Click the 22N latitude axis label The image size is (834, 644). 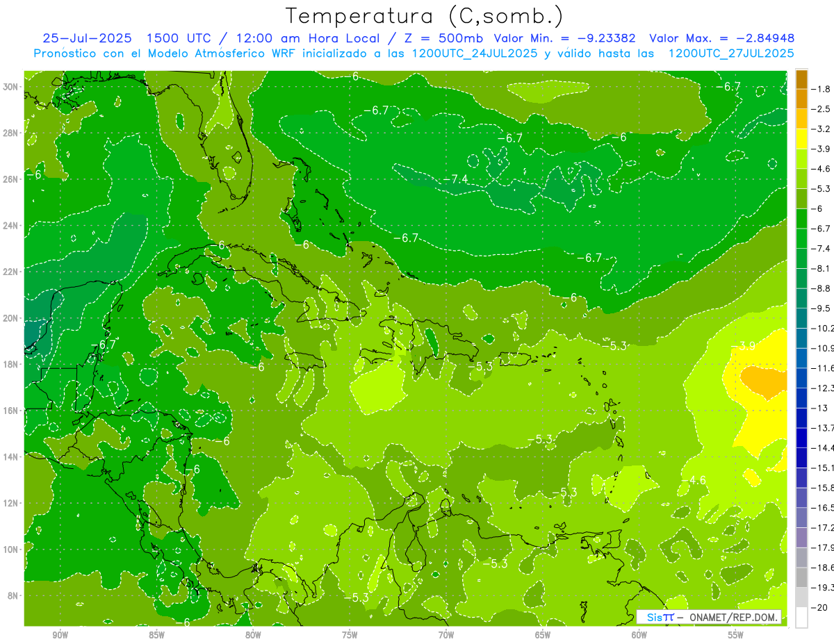[x=12, y=271]
